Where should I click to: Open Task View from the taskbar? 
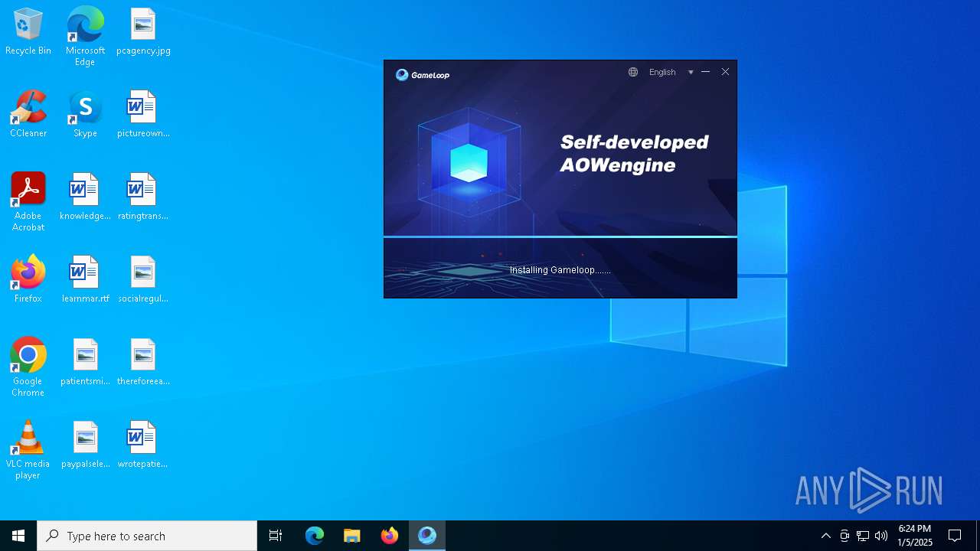click(x=276, y=536)
